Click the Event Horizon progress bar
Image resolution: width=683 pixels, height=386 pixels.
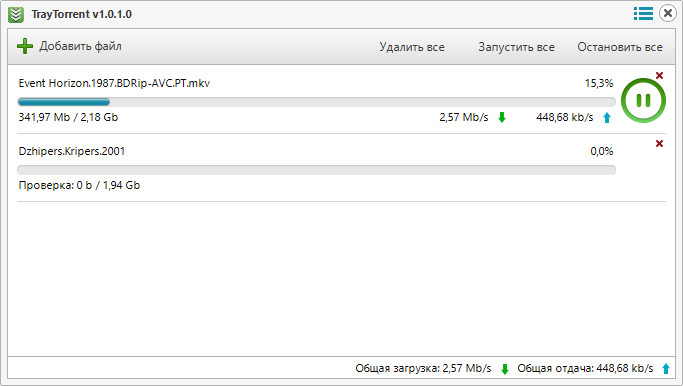tap(317, 102)
